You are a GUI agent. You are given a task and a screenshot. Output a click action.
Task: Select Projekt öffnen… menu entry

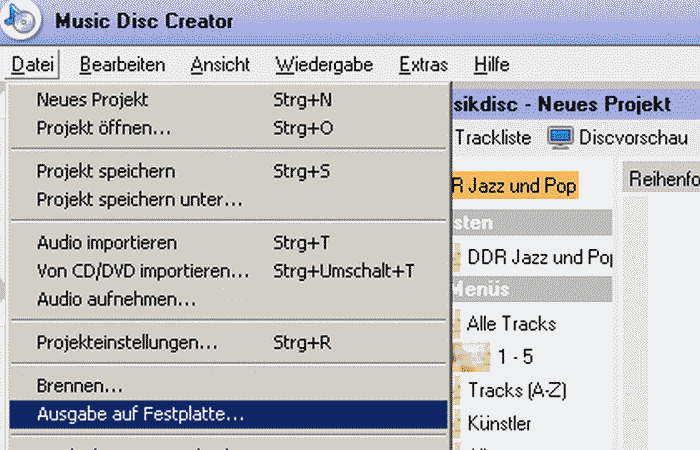coord(104,128)
